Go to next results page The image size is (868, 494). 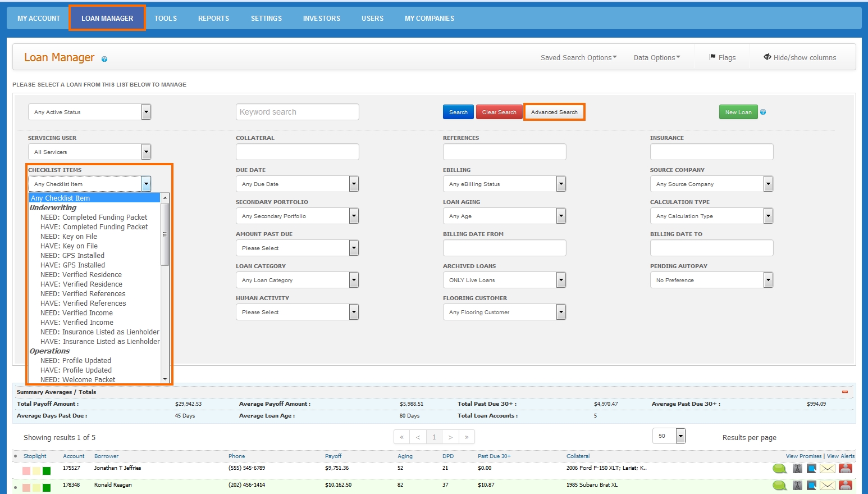[450, 437]
